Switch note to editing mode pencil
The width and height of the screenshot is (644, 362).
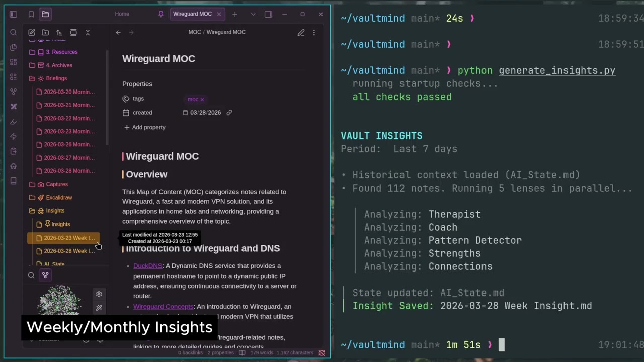click(x=301, y=33)
